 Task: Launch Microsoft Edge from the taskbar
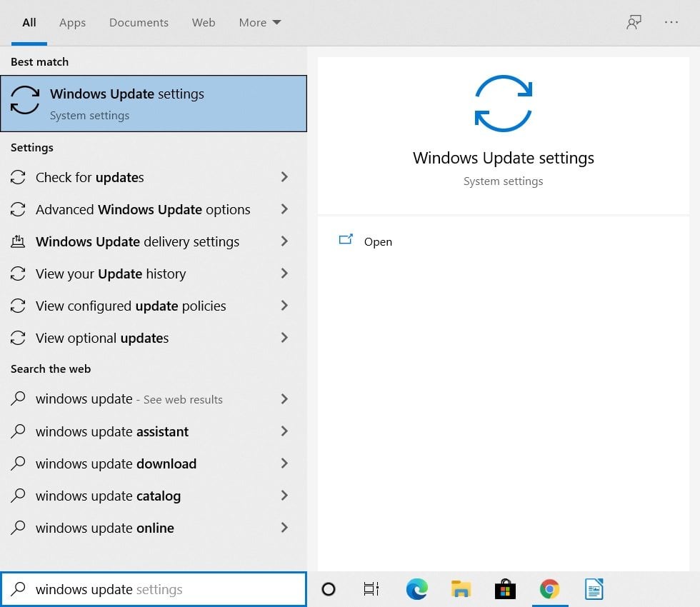pyautogui.click(x=417, y=589)
